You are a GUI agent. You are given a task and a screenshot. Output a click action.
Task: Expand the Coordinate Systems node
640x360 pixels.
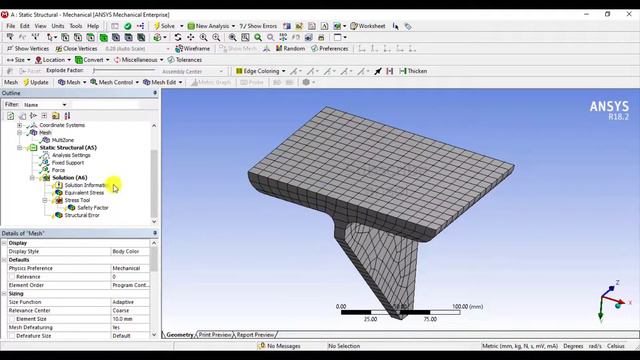click(19, 125)
